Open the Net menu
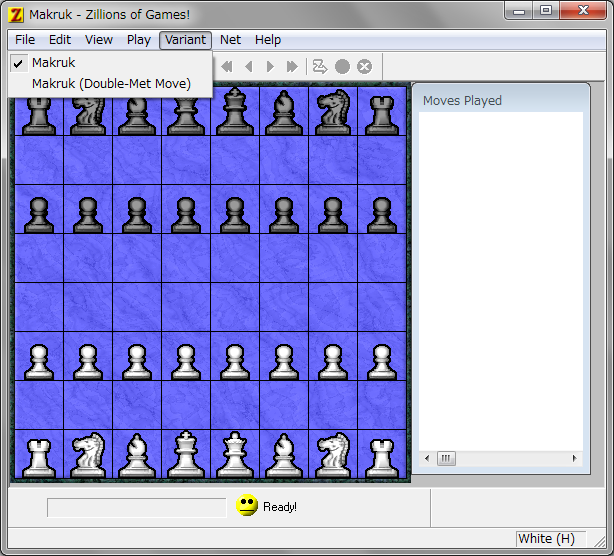Image resolution: width=614 pixels, height=556 pixels. [x=230, y=40]
